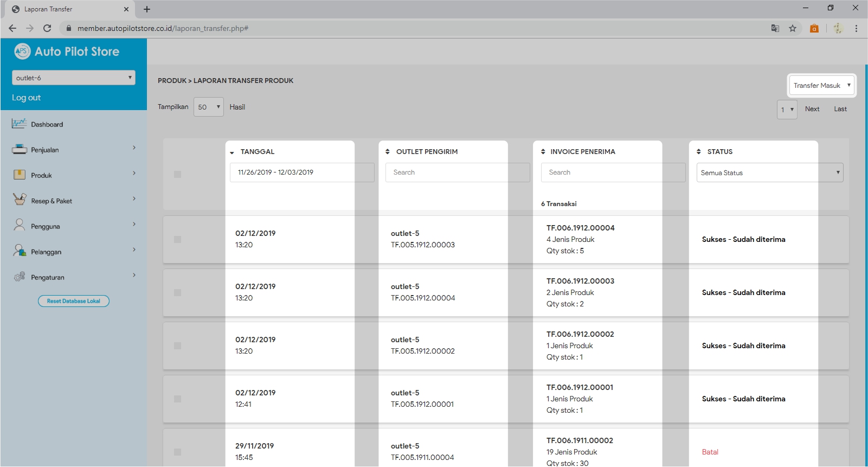
Task: Click the Dashboard chart icon in sidebar
Action: tap(19, 124)
